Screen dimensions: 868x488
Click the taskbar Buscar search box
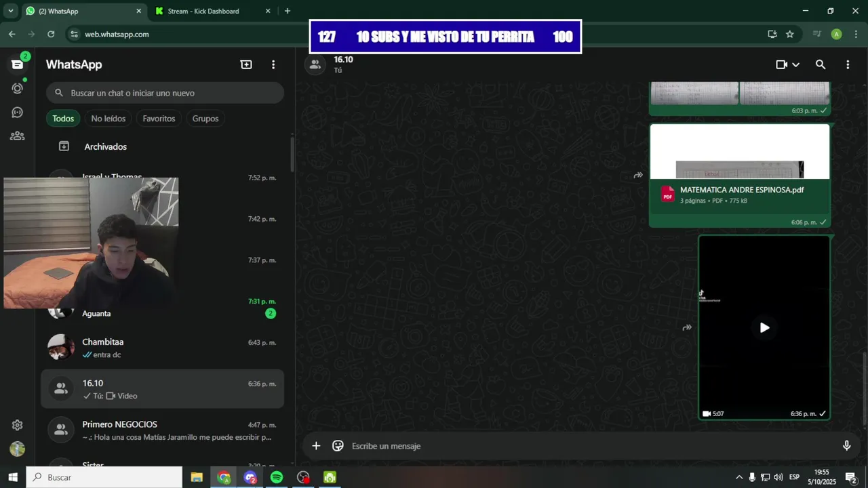(x=104, y=477)
